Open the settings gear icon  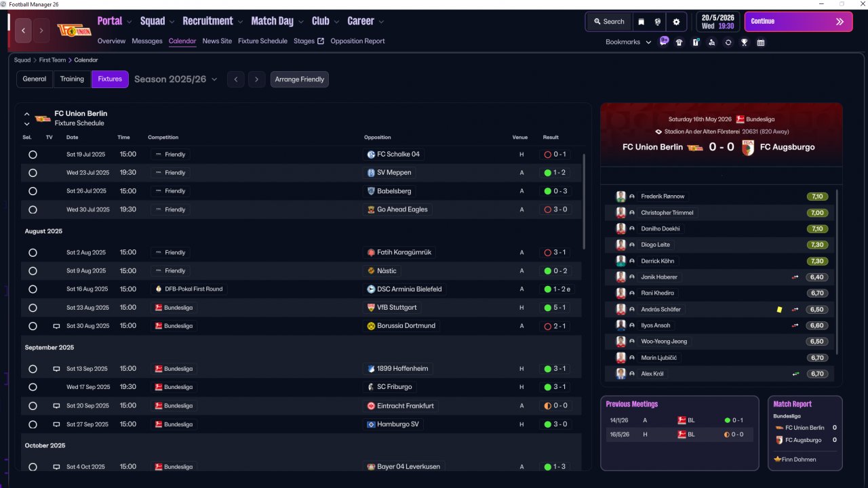coord(676,22)
